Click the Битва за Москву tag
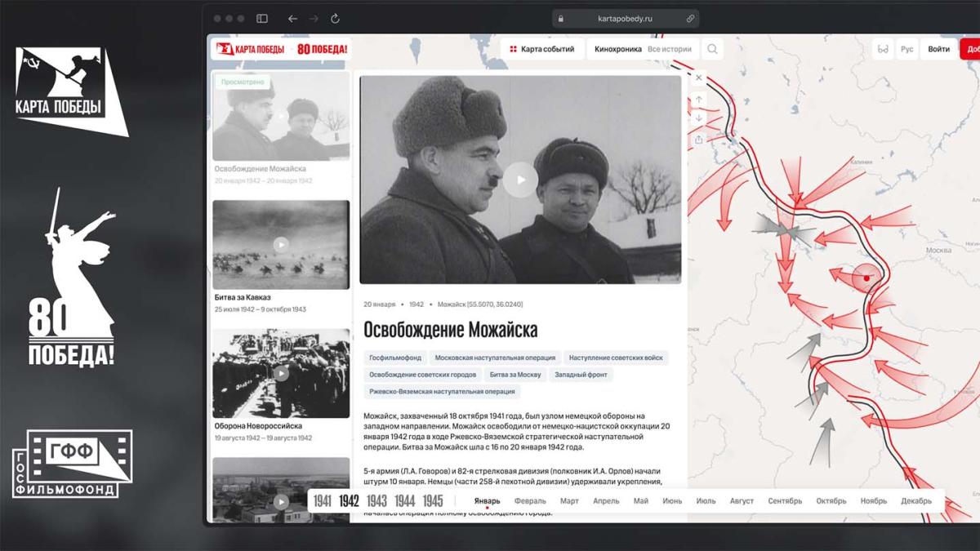 coord(514,375)
